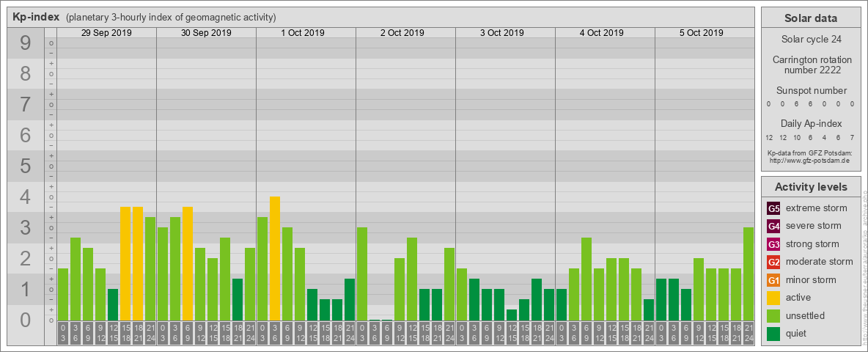Select the G3 strong storm badge

coord(773,244)
